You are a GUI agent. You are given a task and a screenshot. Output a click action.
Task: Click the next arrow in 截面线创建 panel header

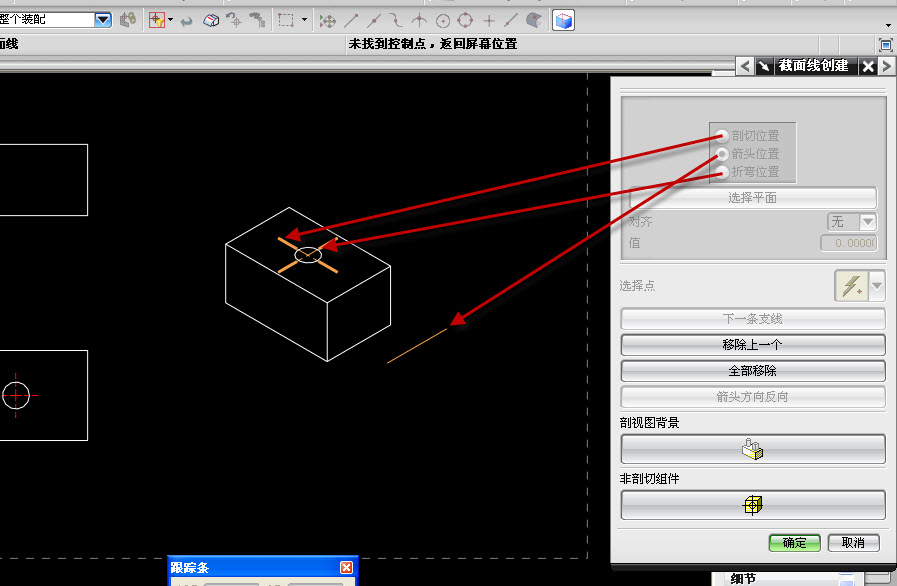(x=887, y=66)
